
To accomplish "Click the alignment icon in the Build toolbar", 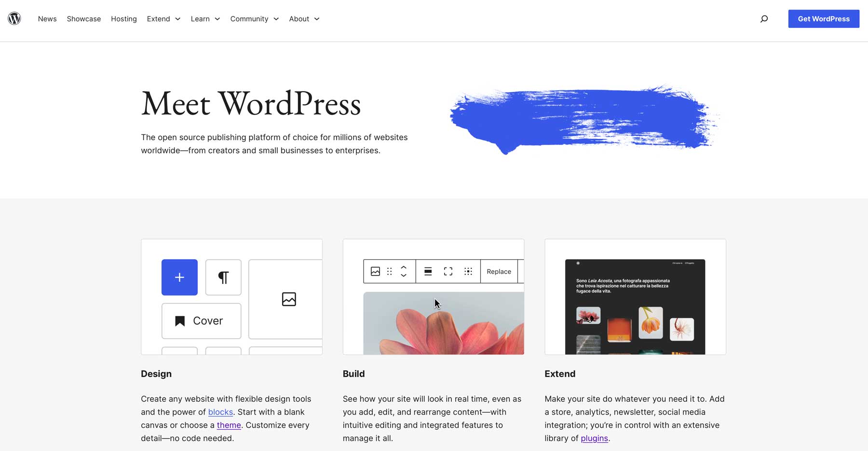I will (428, 271).
